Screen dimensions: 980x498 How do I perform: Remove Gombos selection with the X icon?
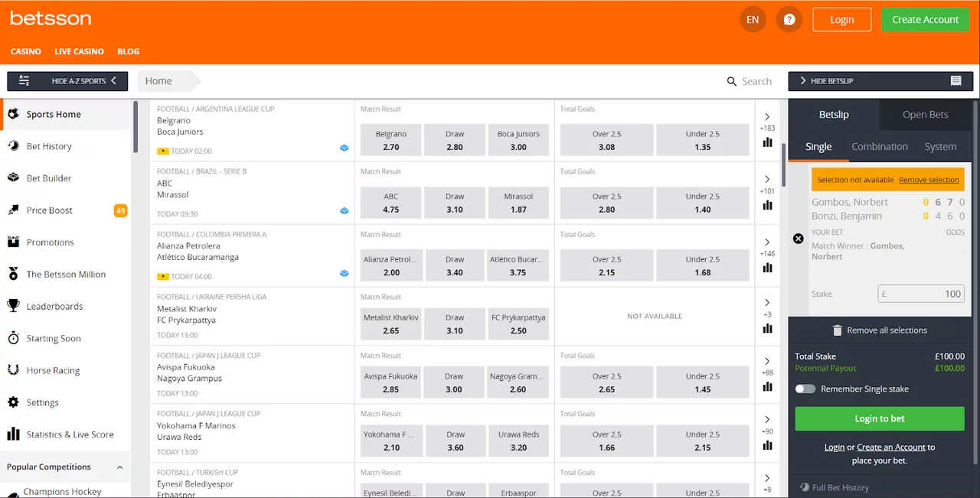[x=799, y=239]
